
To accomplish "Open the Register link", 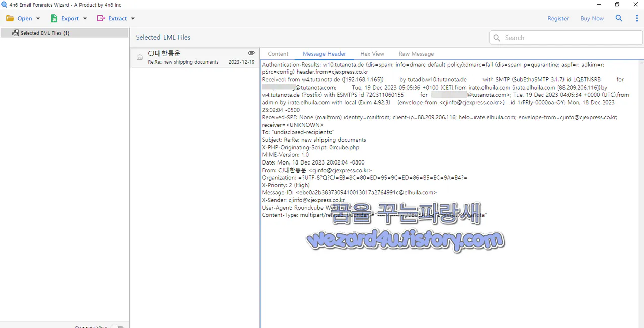I will point(558,18).
